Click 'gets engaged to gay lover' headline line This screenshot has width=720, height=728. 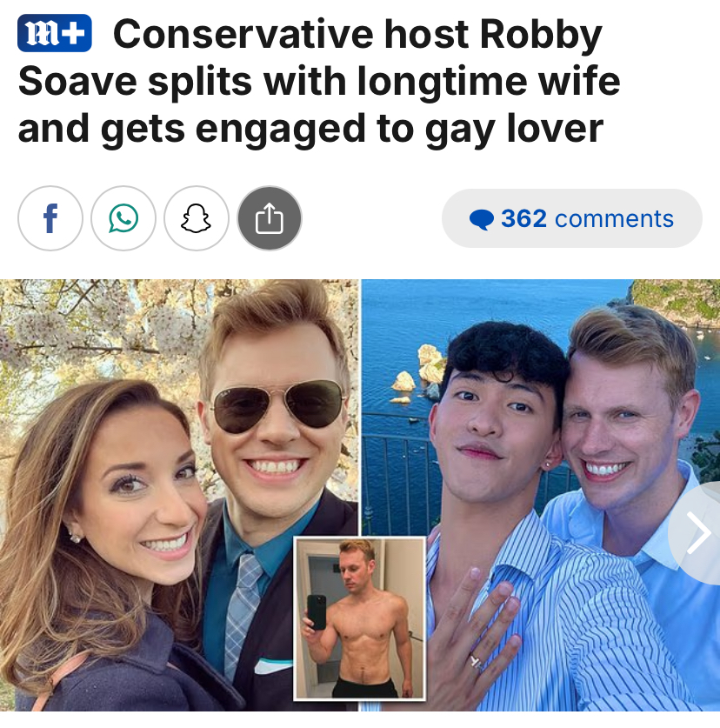tap(352, 130)
